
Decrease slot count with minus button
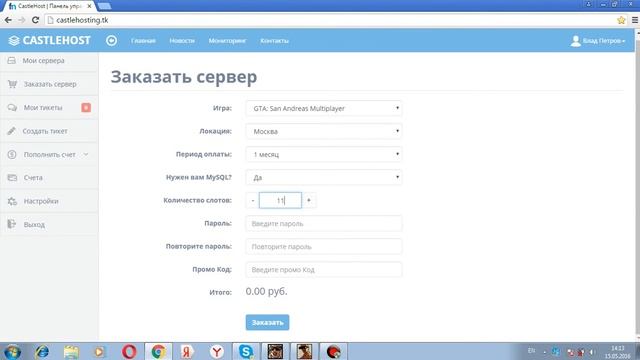[x=253, y=200]
